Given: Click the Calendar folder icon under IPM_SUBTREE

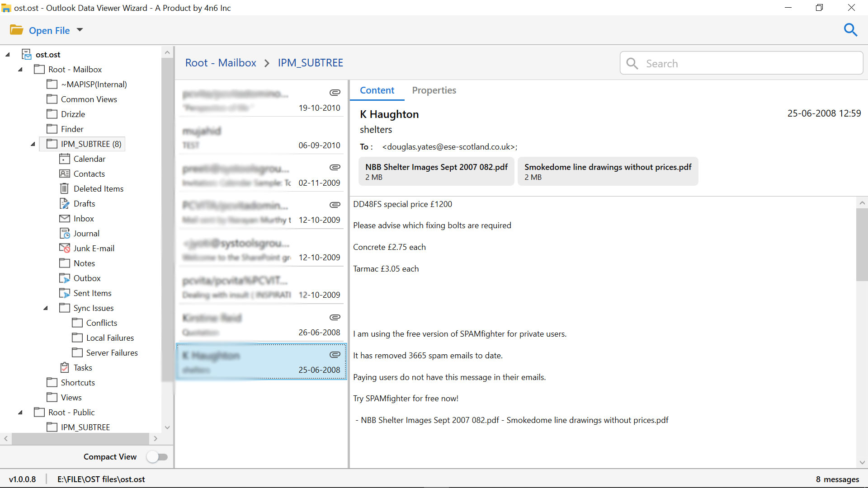Looking at the screenshot, I should click(64, 159).
